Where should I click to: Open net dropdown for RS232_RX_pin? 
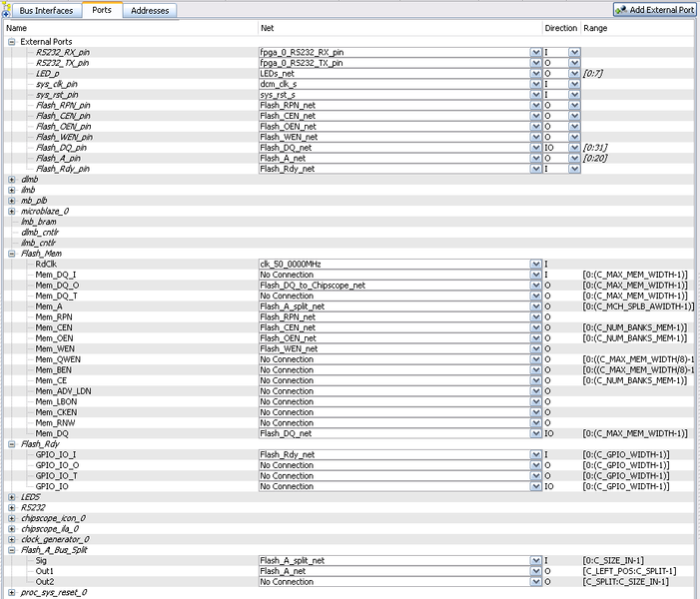click(x=535, y=52)
